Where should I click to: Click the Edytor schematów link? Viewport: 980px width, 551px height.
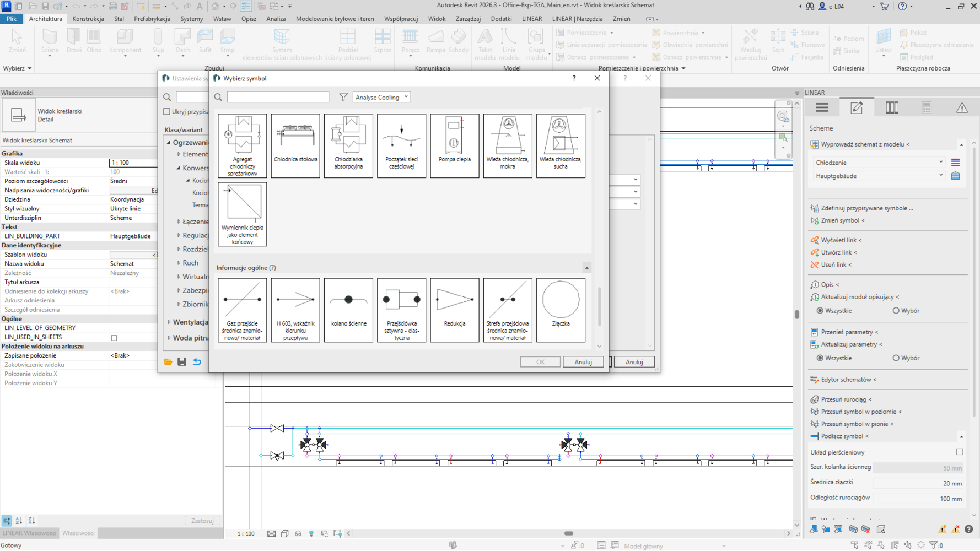coord(848,380)
